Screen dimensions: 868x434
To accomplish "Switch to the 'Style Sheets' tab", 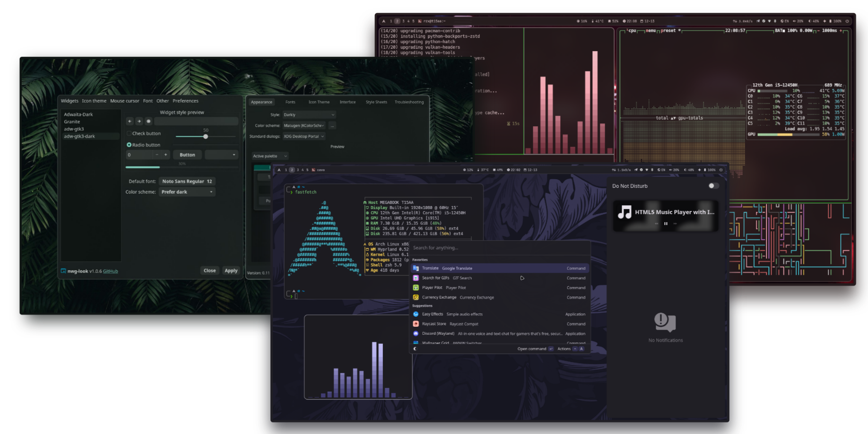I will 376,102.
